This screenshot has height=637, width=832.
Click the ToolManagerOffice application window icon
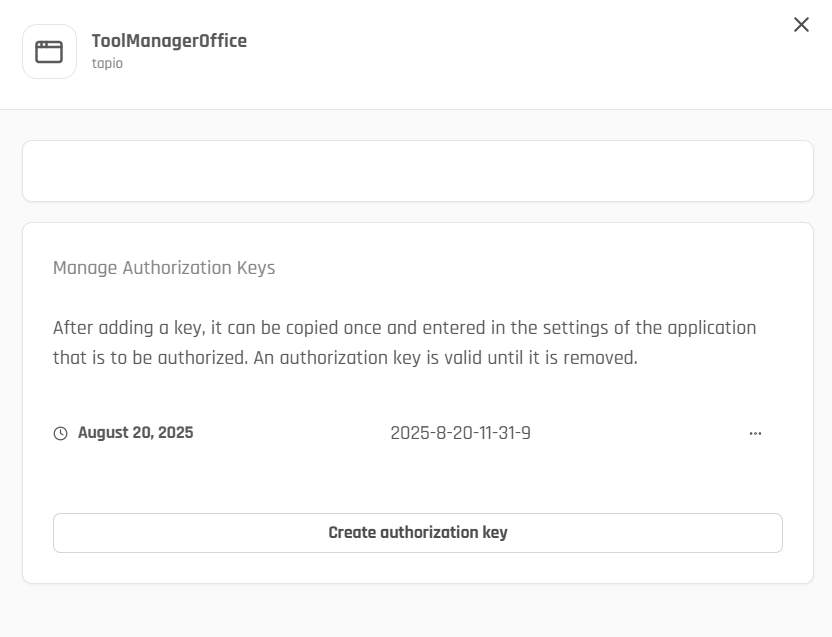click(49, 52)
